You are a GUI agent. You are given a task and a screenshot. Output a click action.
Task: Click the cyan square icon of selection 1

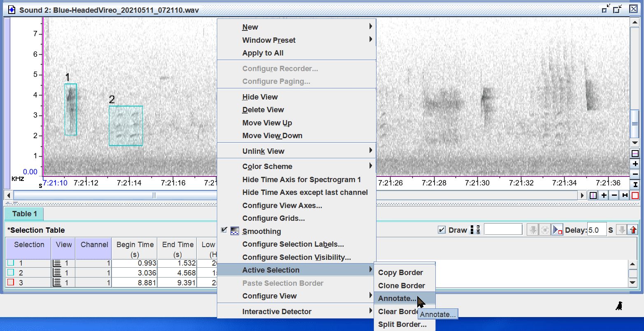click(11, 262)
